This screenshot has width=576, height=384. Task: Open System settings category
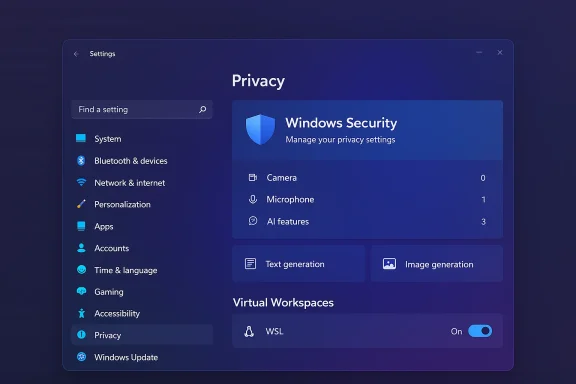point(142,139)
